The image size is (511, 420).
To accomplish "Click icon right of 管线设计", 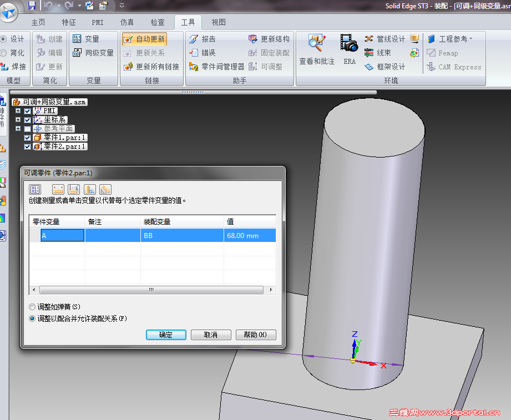I will (414, 39).
